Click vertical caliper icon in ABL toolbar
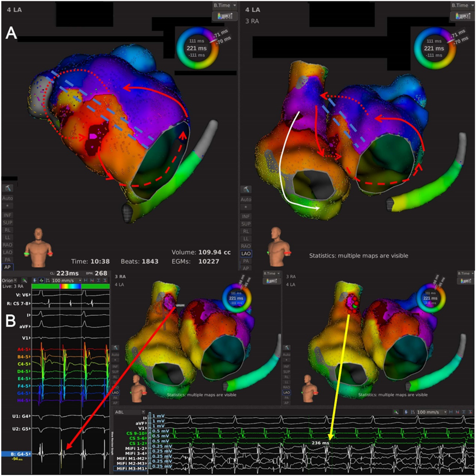476x476 pixels. [x=464, y=412]
